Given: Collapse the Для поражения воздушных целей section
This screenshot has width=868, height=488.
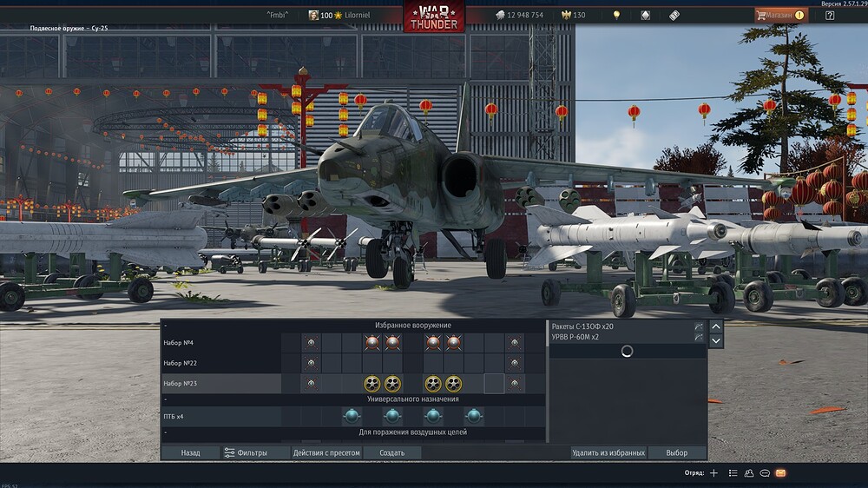Looking at the screenshot, I should [x=165, y=432].
